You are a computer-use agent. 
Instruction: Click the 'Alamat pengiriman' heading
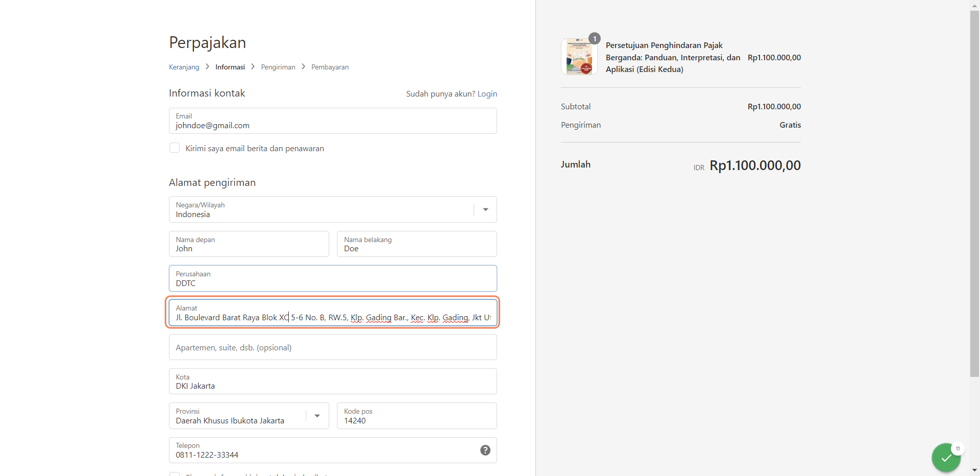tap(212, 183)
